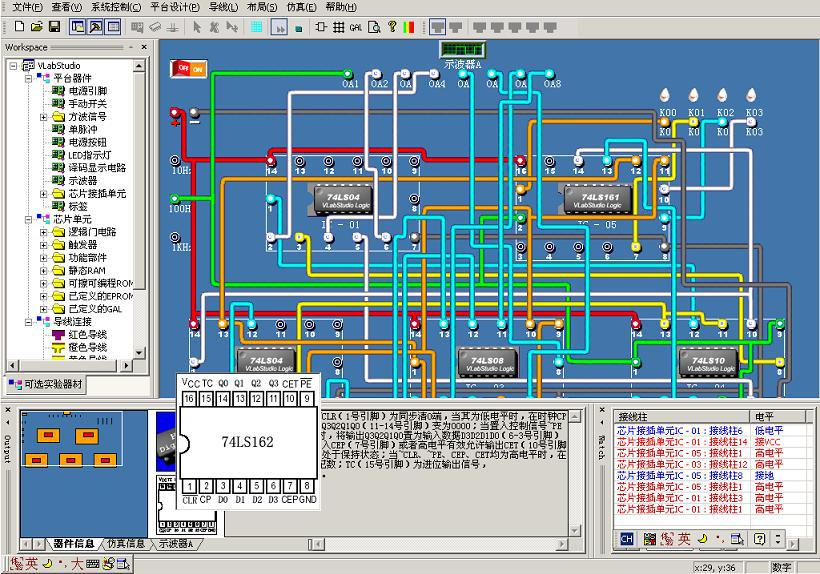Viewport: 820px width, 574px height.
Task: Click the 74LS10 chip on the canvas
Action: (x=708, y=363)
